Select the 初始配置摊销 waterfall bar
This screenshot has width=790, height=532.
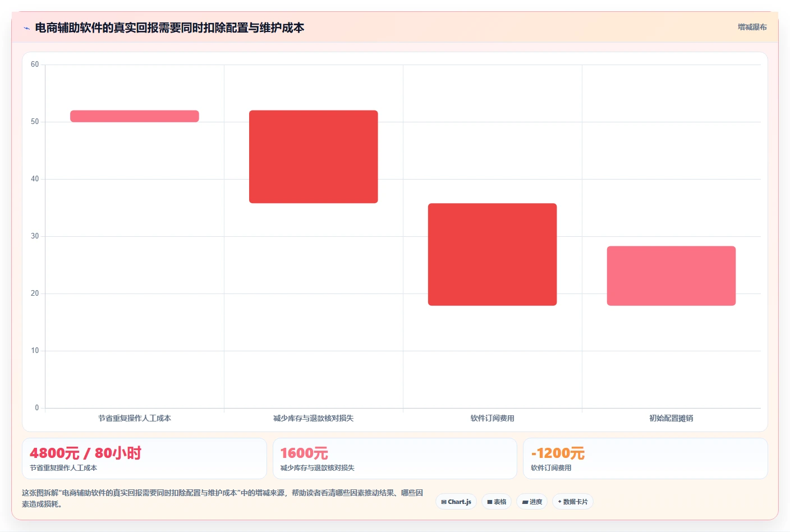pyautogui.click(x=671, y=276)
